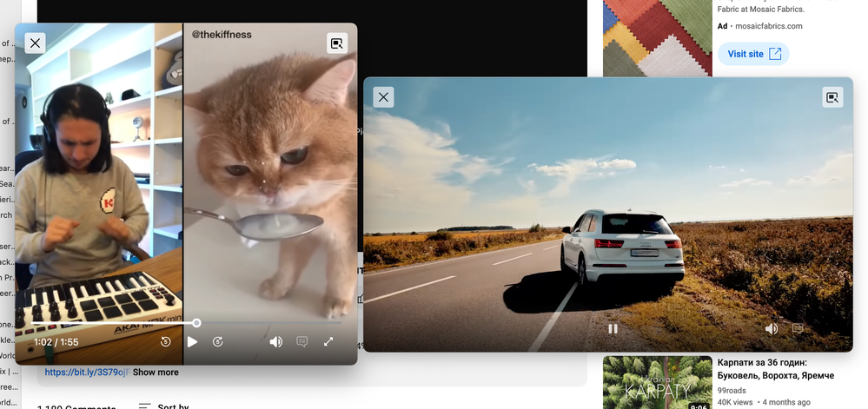Skip back 5 seconds in cat video
Image resolution: width=868 pixels, height=409 pixels.
[166, 342]
